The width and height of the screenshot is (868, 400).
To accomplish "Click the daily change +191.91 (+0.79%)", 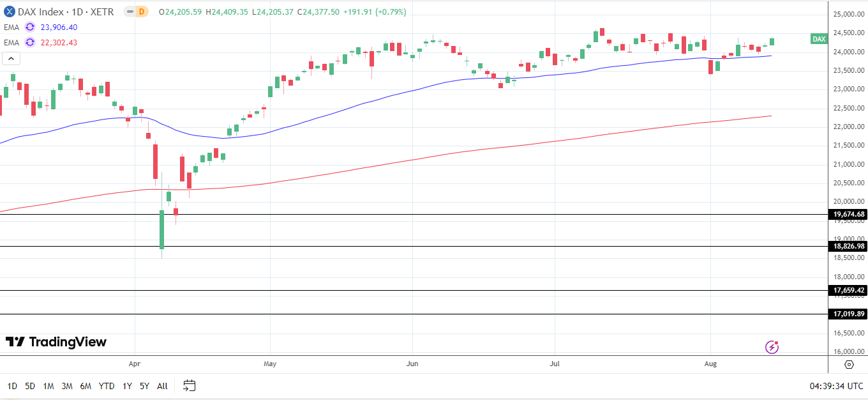I will coord(375,12).
